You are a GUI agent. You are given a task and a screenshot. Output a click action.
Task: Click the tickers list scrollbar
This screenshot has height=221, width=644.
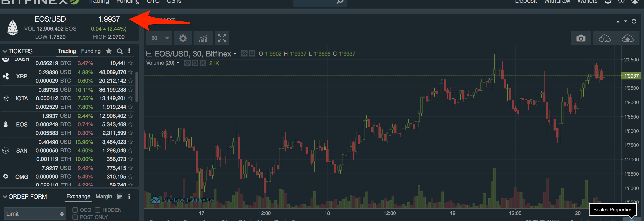(x=137, y=87)
